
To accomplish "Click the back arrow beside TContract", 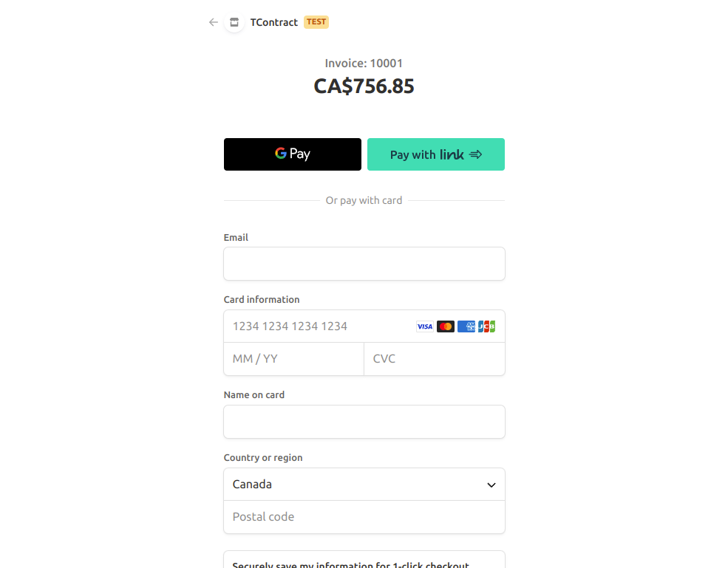I will 214,22.
